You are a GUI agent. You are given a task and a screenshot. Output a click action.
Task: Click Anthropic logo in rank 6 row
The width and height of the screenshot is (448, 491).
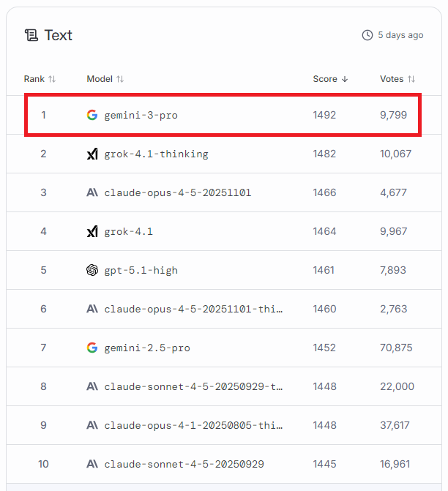(x=92, y=309)
